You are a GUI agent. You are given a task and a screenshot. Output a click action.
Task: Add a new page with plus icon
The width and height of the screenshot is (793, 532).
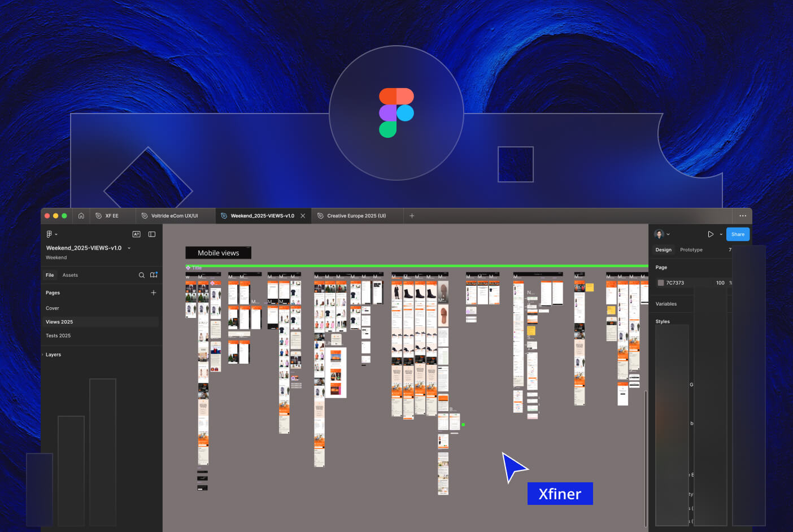[x=154, y=293]
